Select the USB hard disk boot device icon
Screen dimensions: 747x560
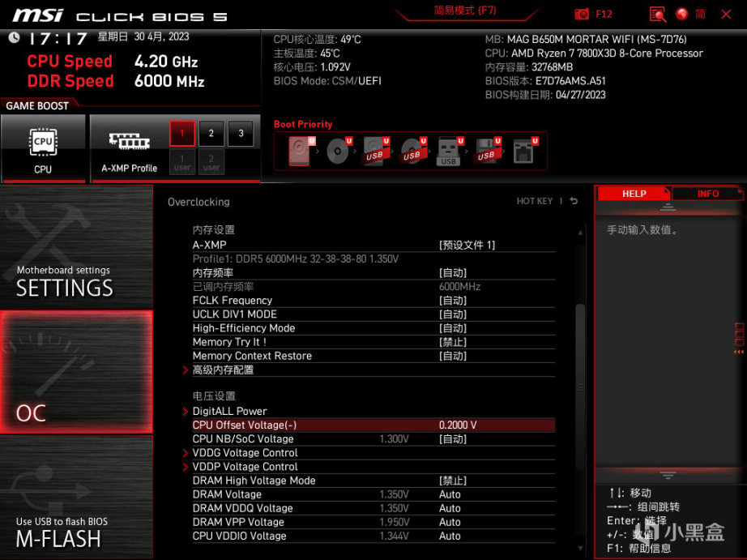coord(376,151)
